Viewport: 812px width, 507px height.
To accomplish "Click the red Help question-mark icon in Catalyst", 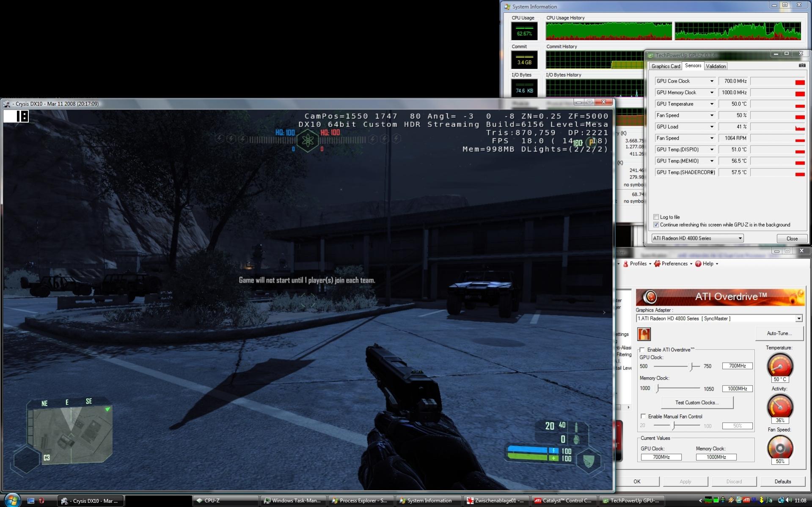I will [x=698, y=263].
